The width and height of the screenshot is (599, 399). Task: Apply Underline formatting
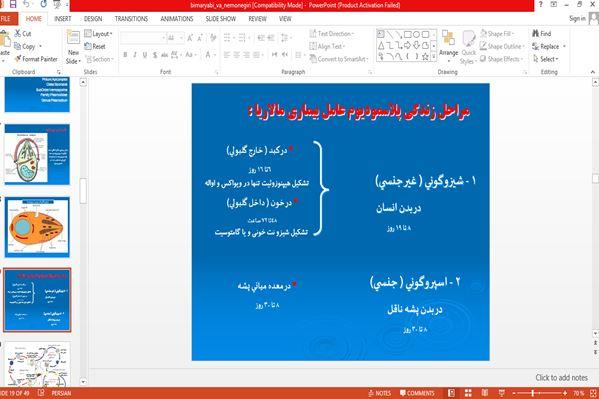[x=145, y=55]
